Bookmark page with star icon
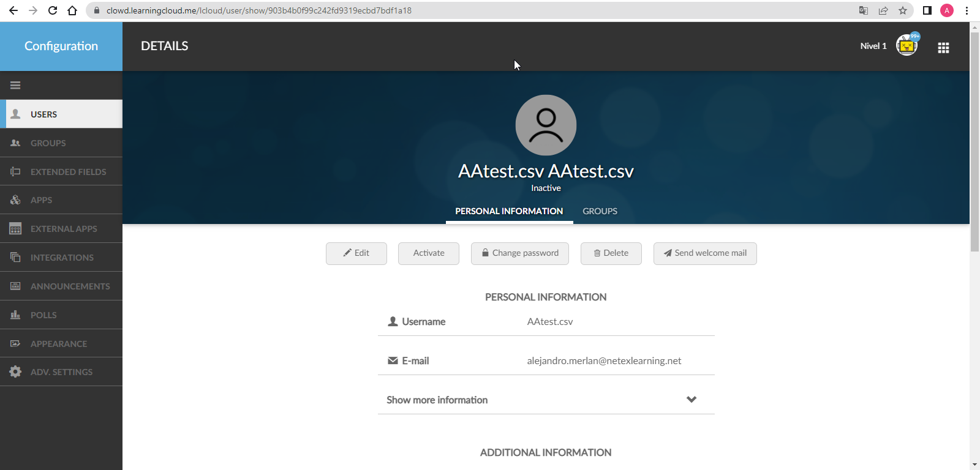980x470 pixels. point(903,10)
